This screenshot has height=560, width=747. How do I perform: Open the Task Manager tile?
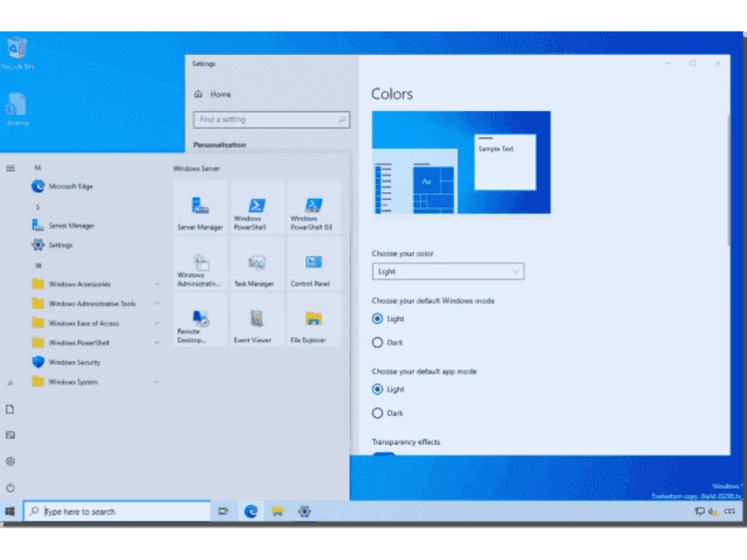coord(257,264)
